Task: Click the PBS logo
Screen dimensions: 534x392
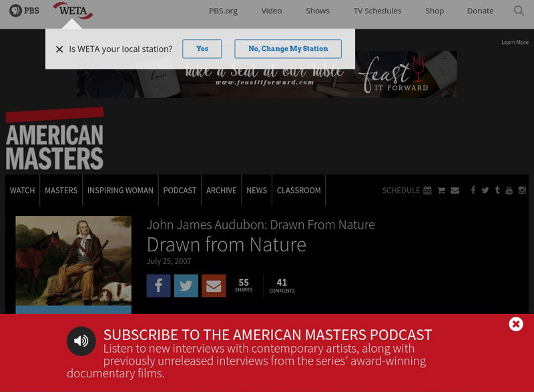Action: coord(24,11)
